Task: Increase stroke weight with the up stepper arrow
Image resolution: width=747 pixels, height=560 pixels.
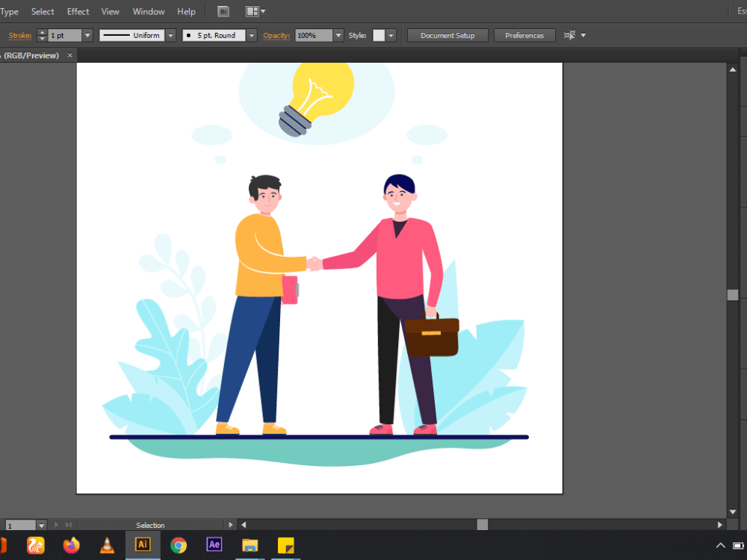Action: pos(42,31)
